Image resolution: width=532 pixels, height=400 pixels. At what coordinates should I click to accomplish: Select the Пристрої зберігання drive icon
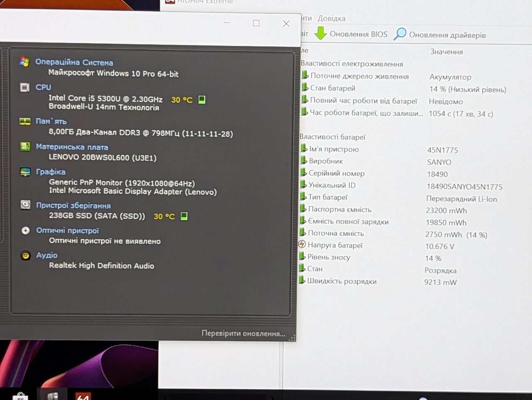tap(25, 205)
